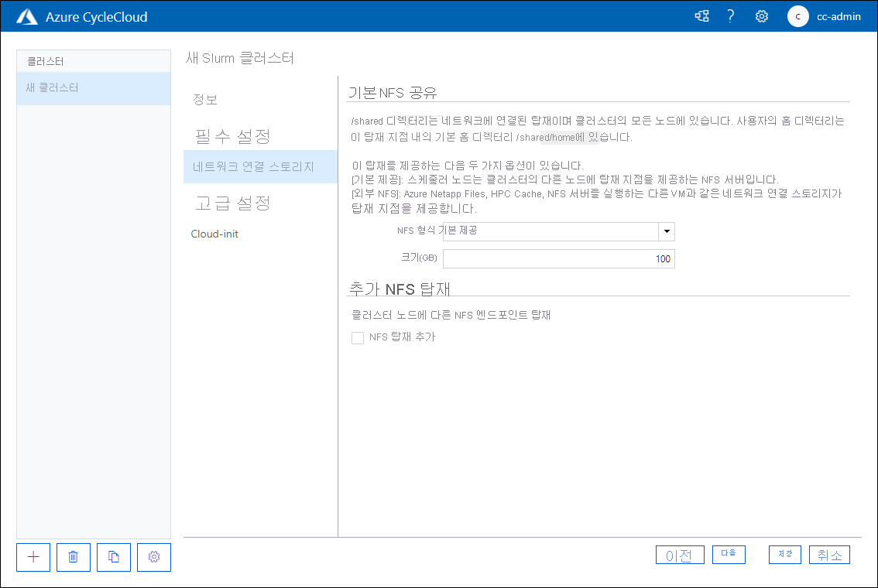Switch to the Cloud-init section

tap(214, 233)
